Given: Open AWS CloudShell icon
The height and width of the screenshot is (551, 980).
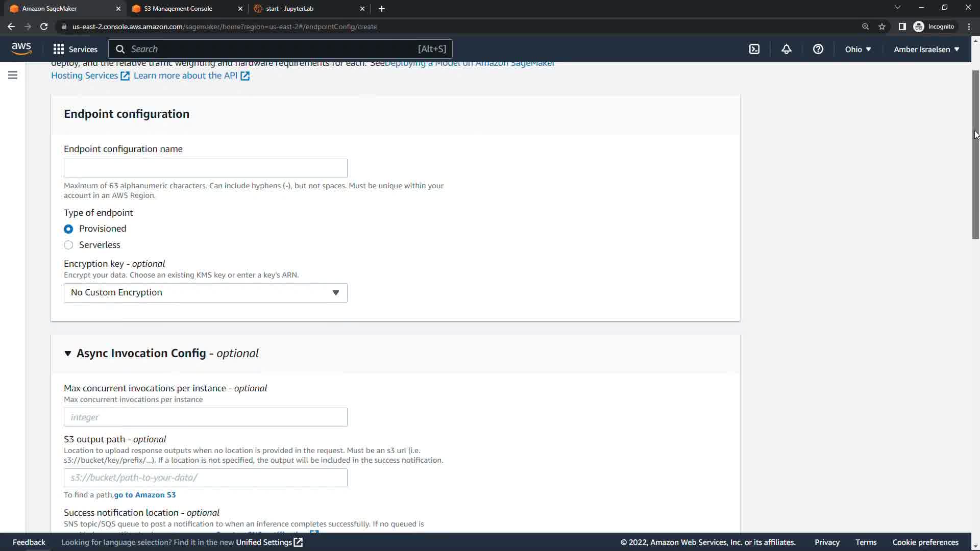Looking at the screenshot, I should point(754,49).
